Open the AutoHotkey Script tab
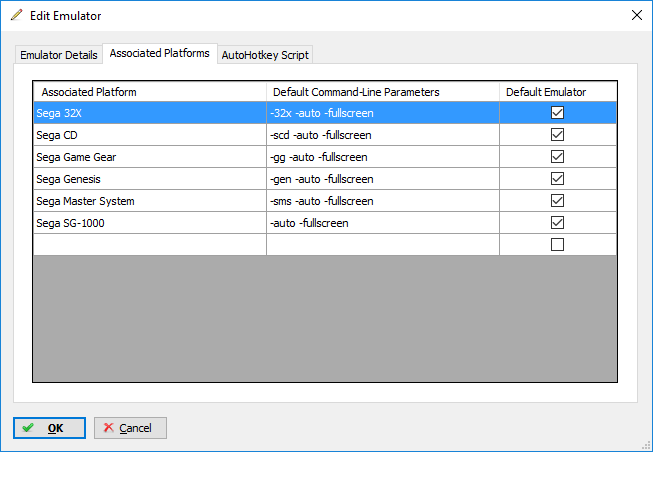The width and height of the screenshot is (653, 500). [265, 55]
